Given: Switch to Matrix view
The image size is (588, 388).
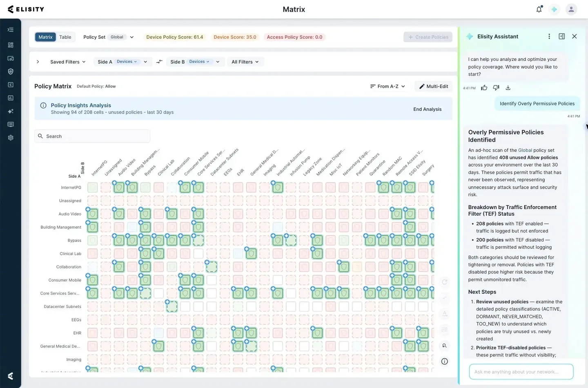Looking at the screenshot, I should (x=45, y=37).
